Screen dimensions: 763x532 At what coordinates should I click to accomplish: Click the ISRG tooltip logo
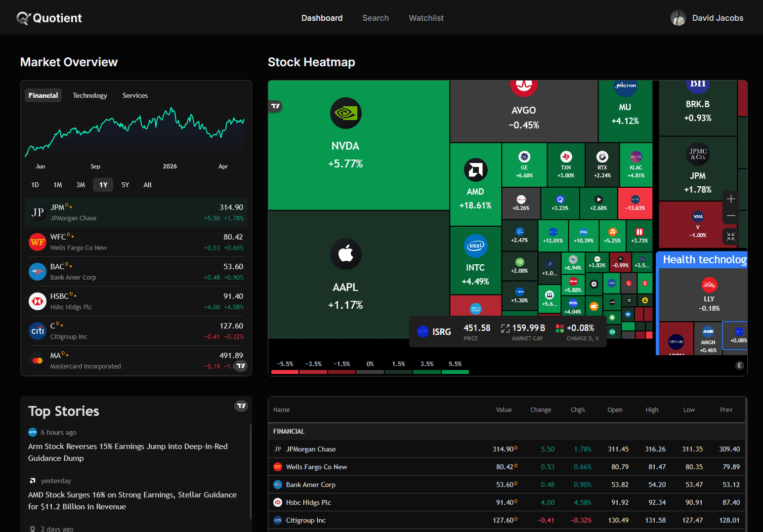coord(423,331)
